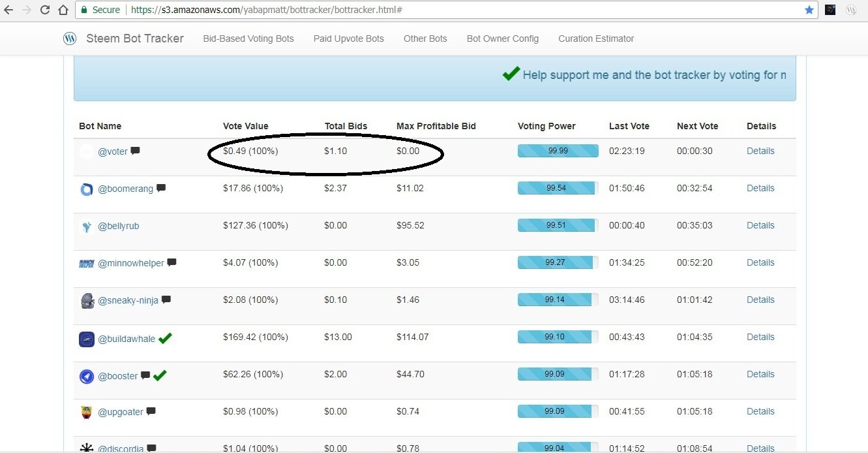Open Details for @booster

pyautogui.click(x=760, y=374)
